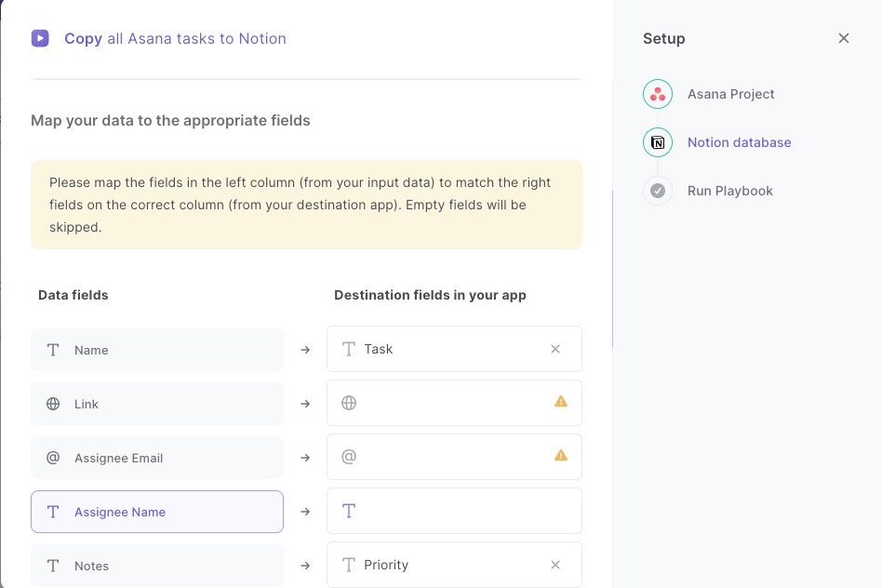Click the globe icon in the Link field
This screenshot has height=588, width=882.
tap(53, 404)
